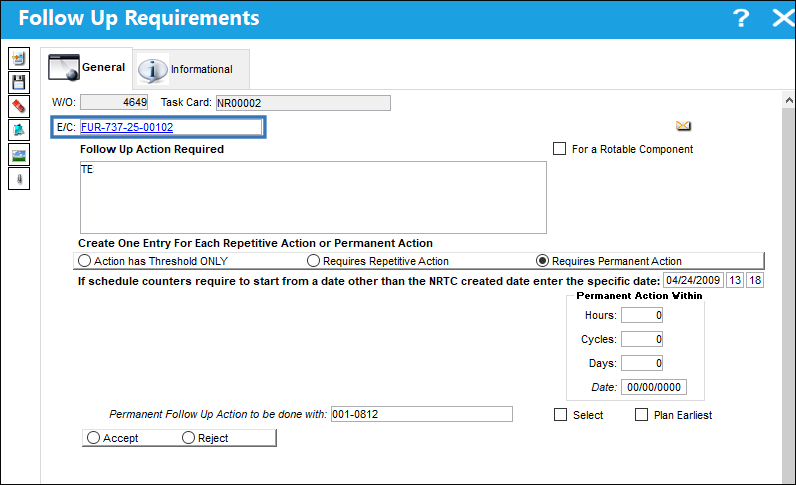Click the envelope mail icon
Screen dimensions: 796x485
click(683, 125)
